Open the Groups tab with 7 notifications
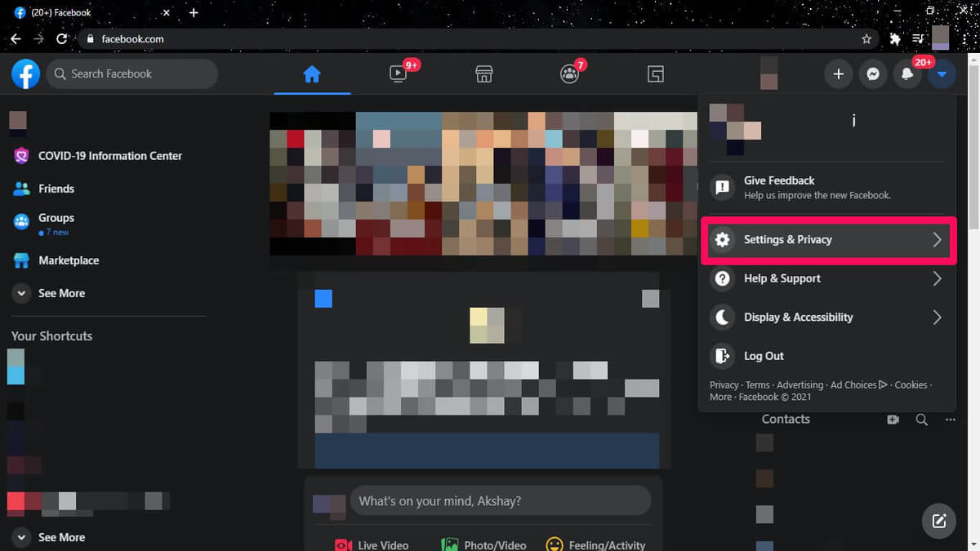 (x=570, y=74)
